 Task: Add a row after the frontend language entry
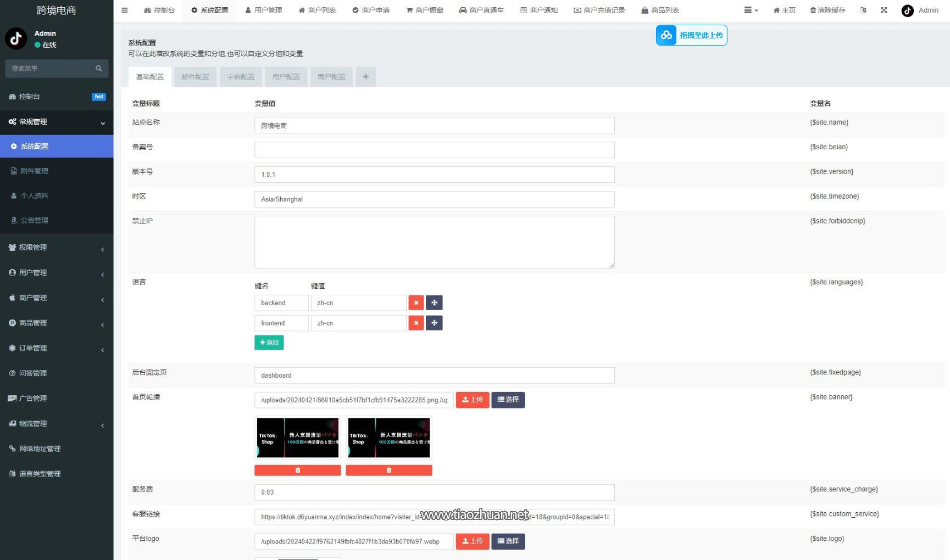click(x=434, y=323)
